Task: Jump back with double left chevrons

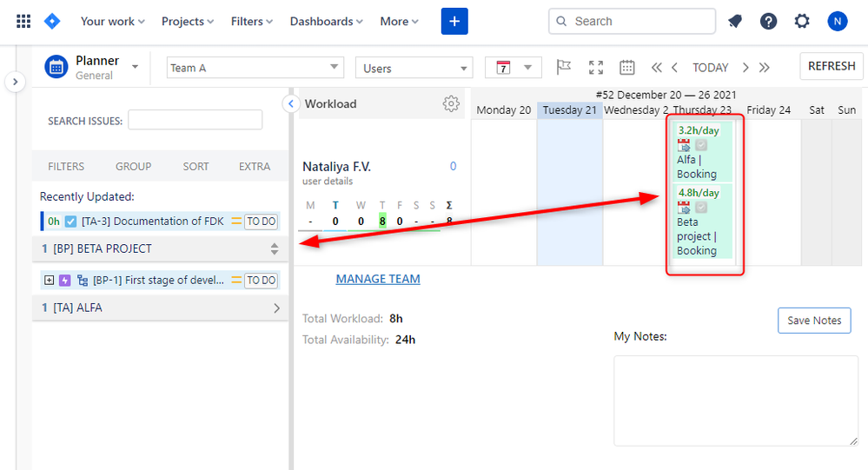Action: click(657, 68)
